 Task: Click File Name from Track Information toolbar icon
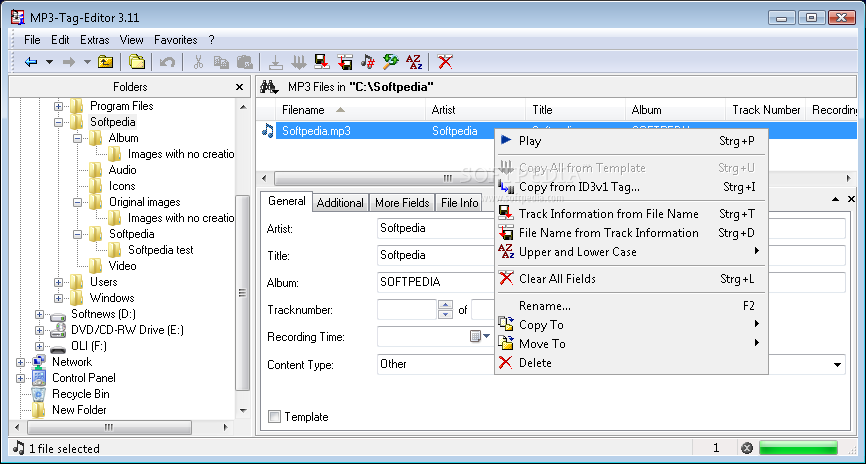[345, 62]
